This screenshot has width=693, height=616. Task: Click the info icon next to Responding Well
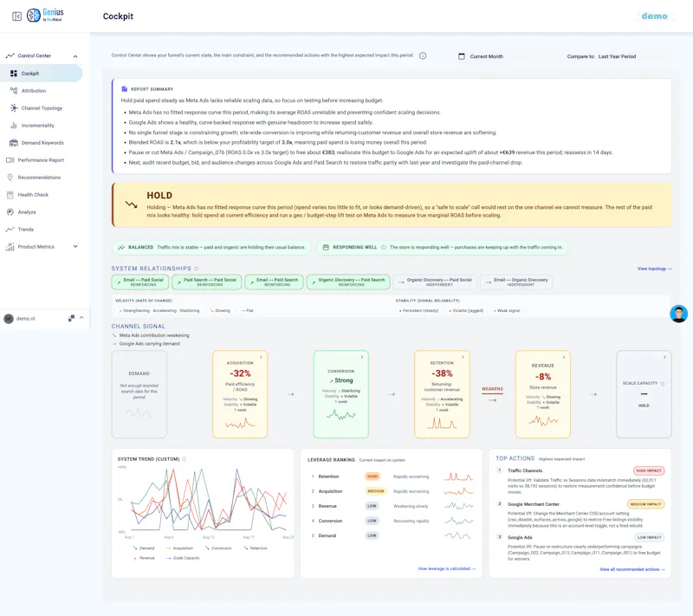[383, 248]
